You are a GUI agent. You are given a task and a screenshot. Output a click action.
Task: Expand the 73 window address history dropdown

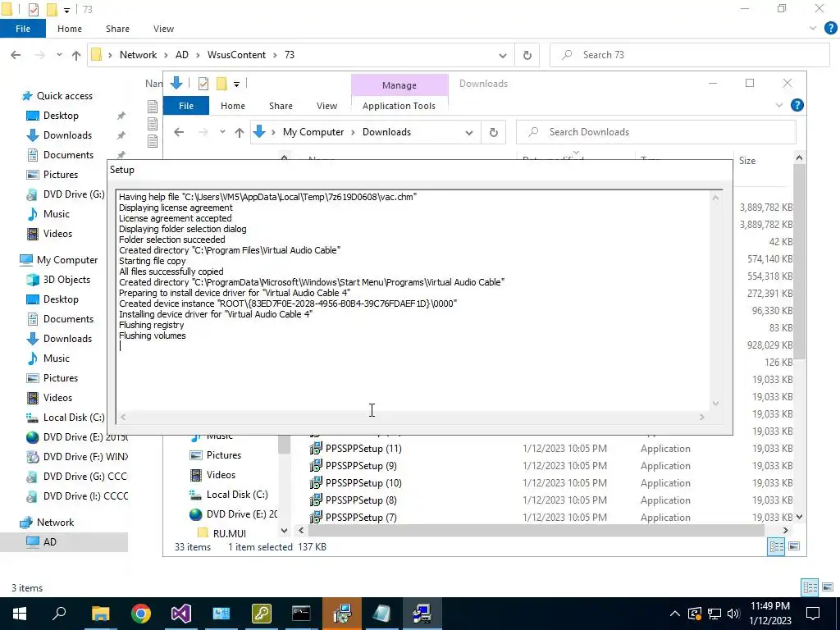[x=503, y=56]
